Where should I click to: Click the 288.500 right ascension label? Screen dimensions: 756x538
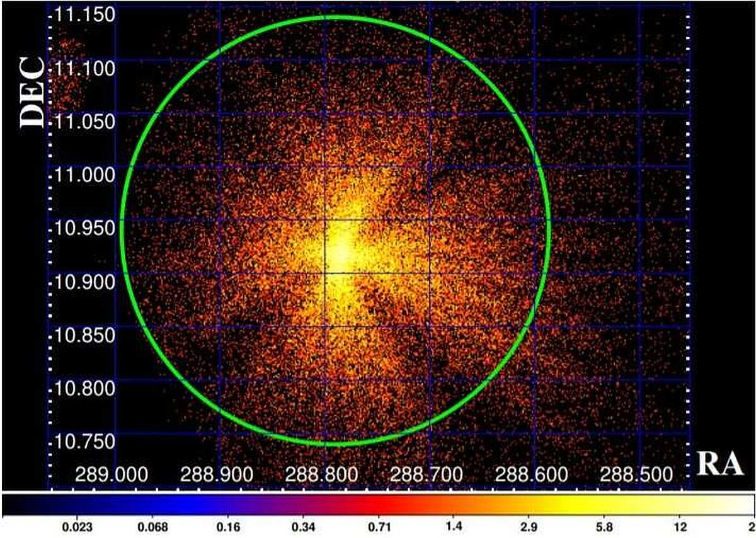[637, 473]
